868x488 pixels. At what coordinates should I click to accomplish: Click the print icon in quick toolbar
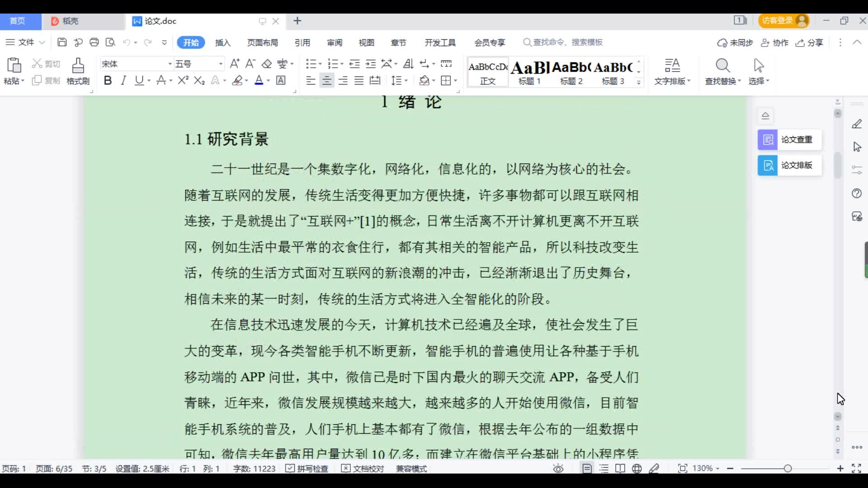[x=94, y=42]
